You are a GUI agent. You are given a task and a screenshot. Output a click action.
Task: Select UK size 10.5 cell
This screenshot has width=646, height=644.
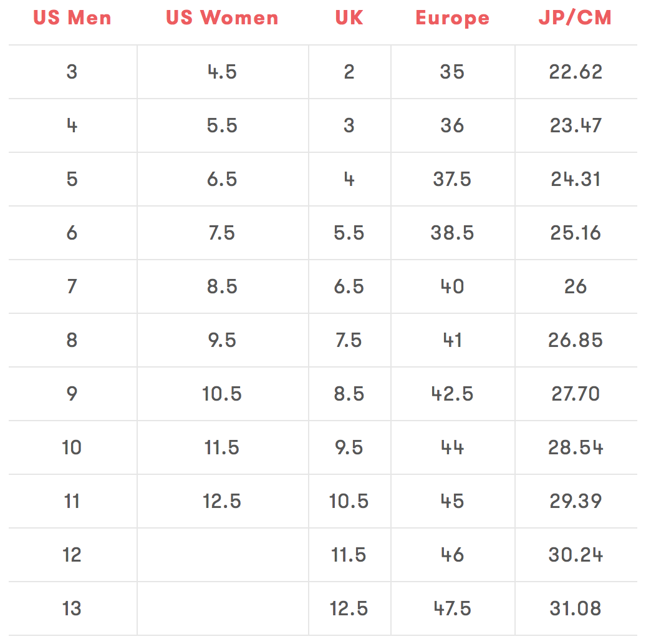(x=349, y=501)
